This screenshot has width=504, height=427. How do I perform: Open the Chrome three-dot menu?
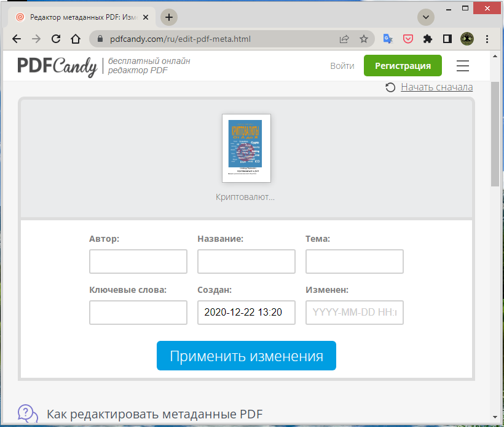coord(487,39)
